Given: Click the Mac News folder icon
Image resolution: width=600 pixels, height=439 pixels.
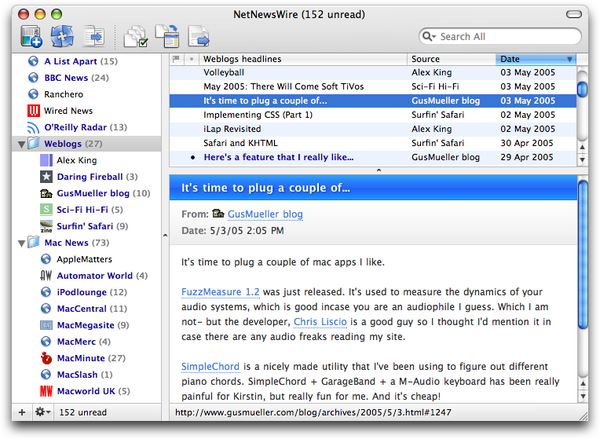Looking at the screenshot, I should (34, 242).
